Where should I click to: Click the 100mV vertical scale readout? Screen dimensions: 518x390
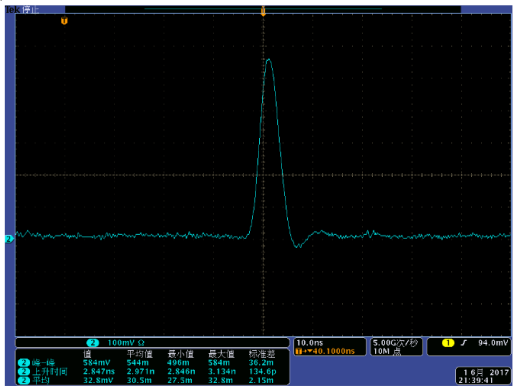tap(126, 343)
